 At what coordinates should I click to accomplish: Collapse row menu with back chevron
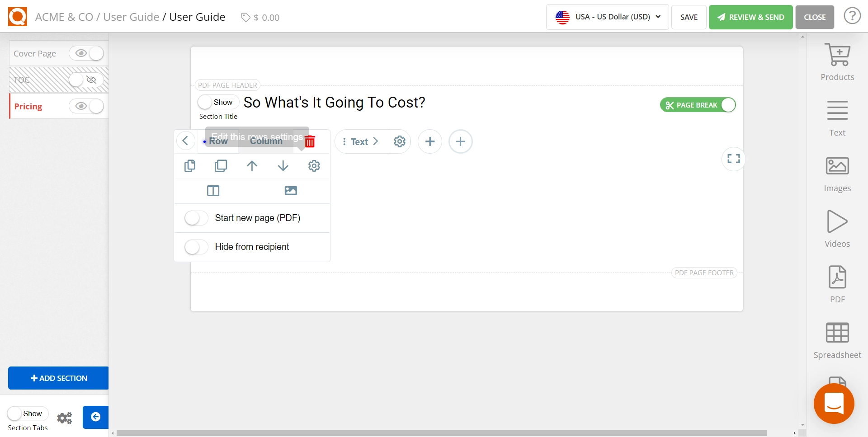point(185,141)
